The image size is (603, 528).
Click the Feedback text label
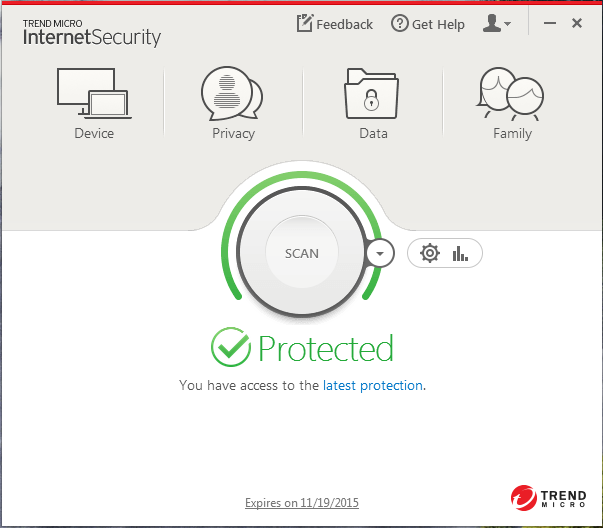(344, 25)
